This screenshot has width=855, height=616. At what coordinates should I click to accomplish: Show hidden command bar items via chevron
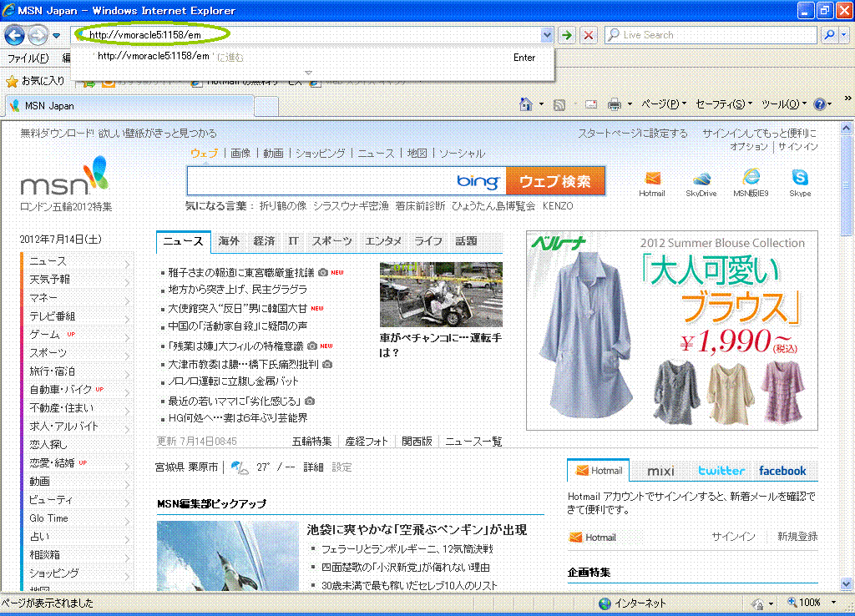(847, 98)
